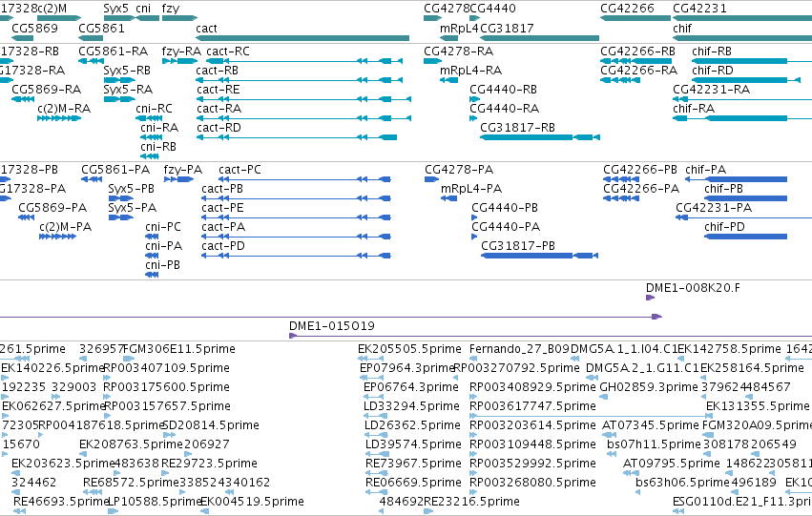The width and height of the screenshot is (812, 516).
Task: Click protein Syx5-PB
Action: point(120,198)
